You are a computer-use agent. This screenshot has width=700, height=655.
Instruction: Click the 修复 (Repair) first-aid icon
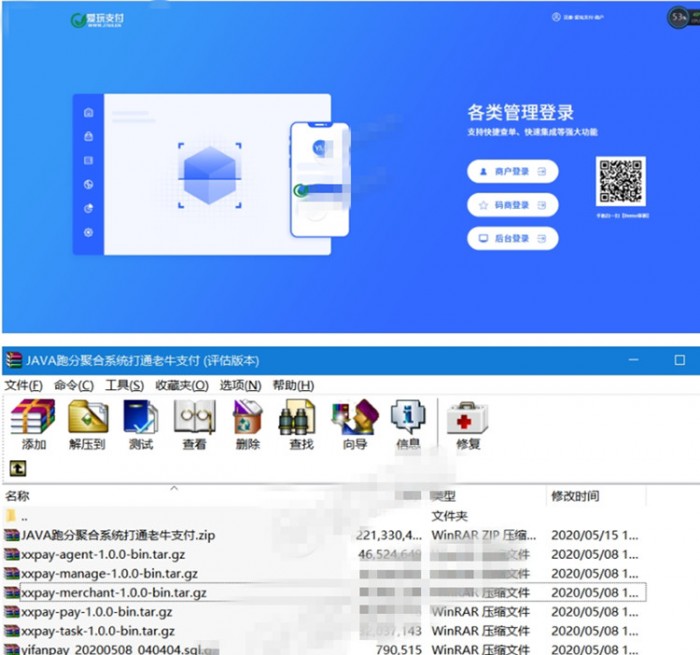coord(467,424)
